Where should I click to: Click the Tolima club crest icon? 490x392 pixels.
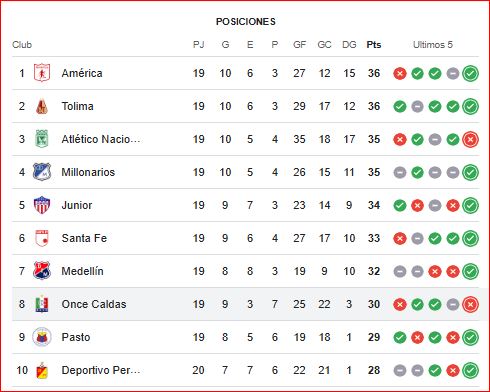[42, 106]
